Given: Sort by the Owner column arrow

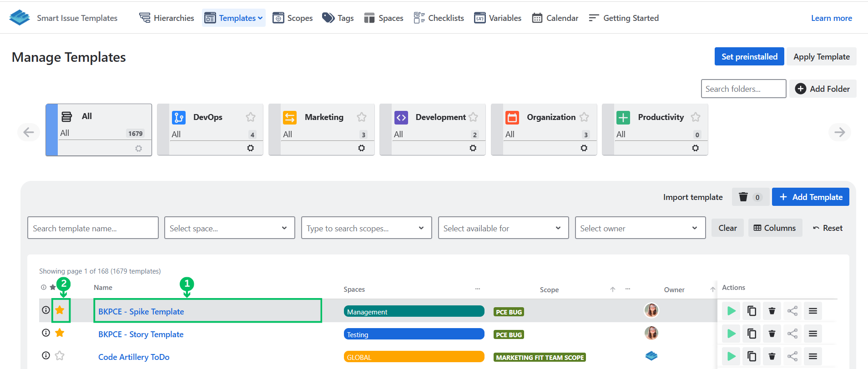Looking at the screenshot, I should coord(713,289).
